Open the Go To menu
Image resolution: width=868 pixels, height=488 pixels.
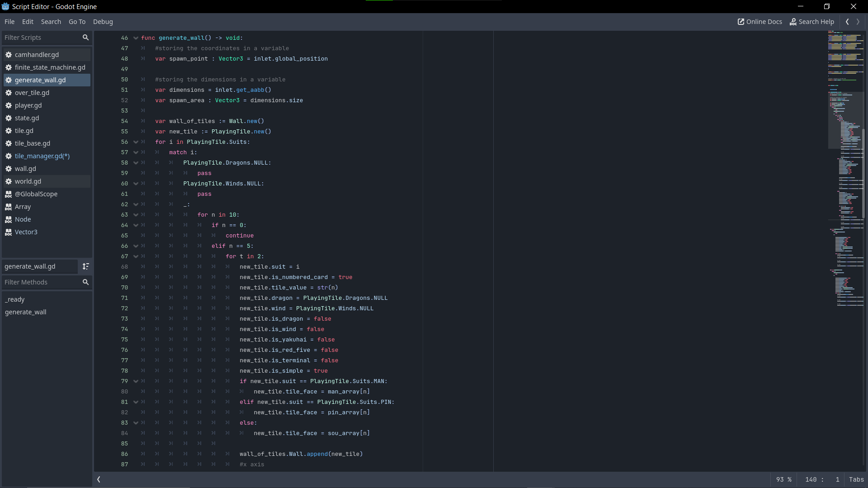(x=77, y=22)
